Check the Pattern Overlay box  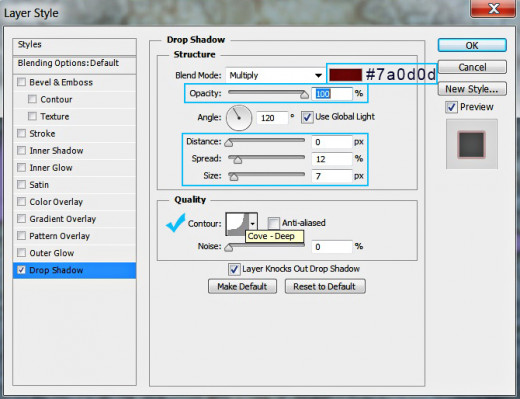22,236
